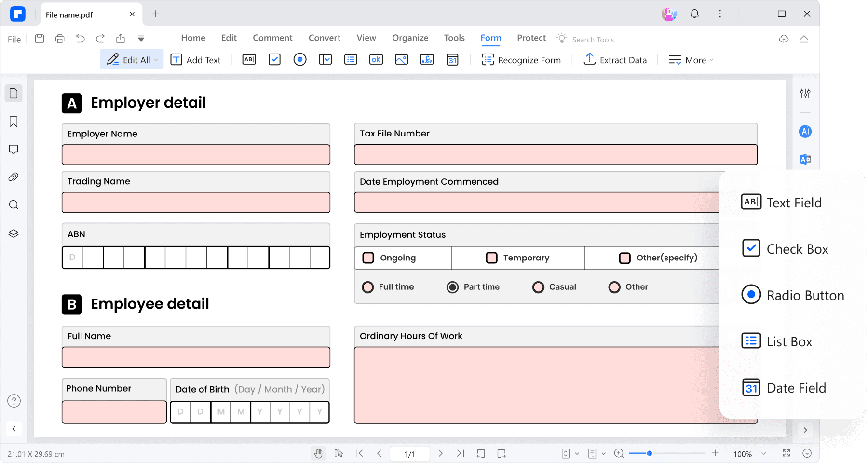Open the page thumbnails panel in the sidebar
868x463 pixels.
(x=14, y=93)
